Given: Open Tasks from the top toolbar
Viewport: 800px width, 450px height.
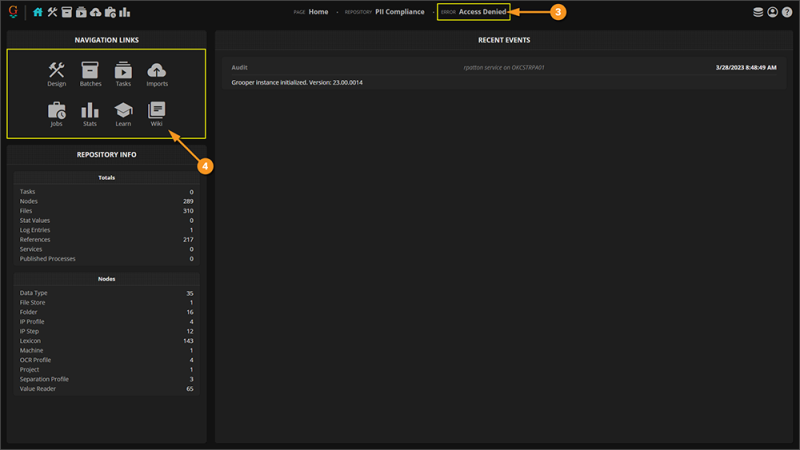Looking at the screenshot, I should pos(81,12).
